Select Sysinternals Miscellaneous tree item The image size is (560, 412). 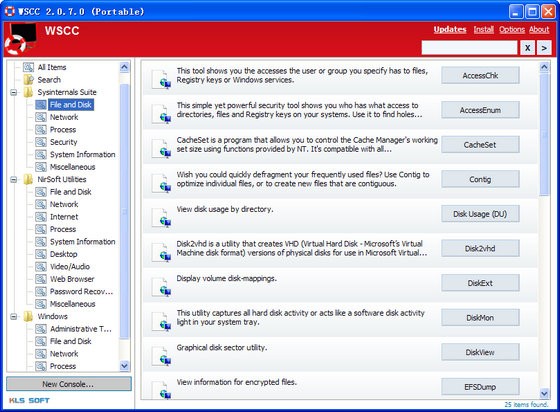pyautogui.click(x=72, y=167)
